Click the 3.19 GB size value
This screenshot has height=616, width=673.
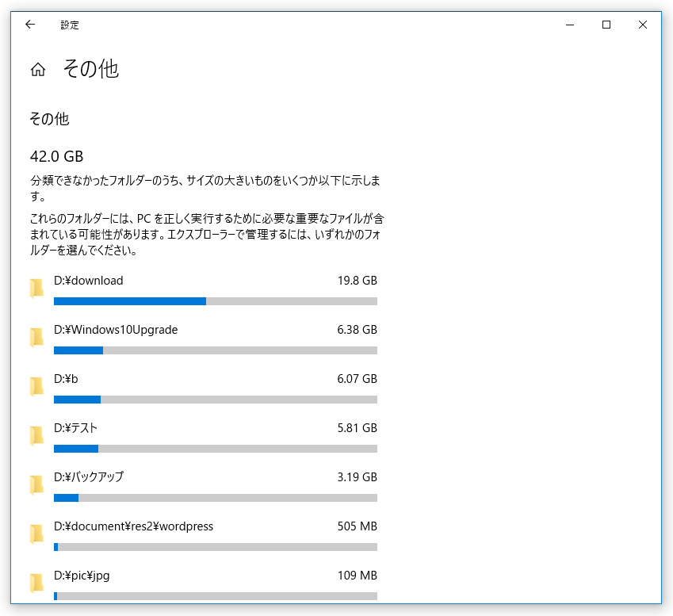[357, 477]
